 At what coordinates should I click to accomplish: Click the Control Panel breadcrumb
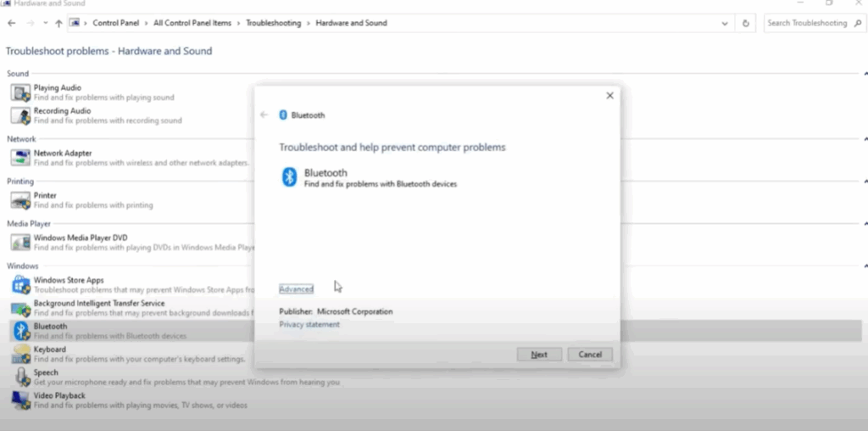point(115,23)
